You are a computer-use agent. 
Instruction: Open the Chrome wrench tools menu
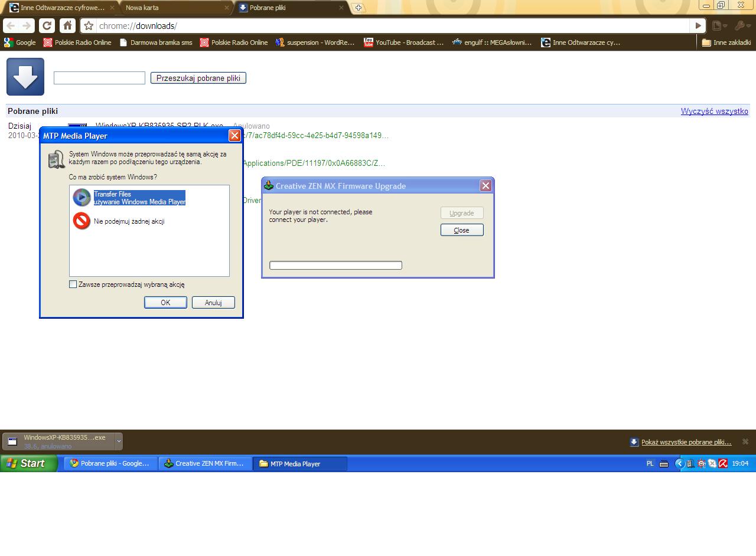[x=742, y=26]
